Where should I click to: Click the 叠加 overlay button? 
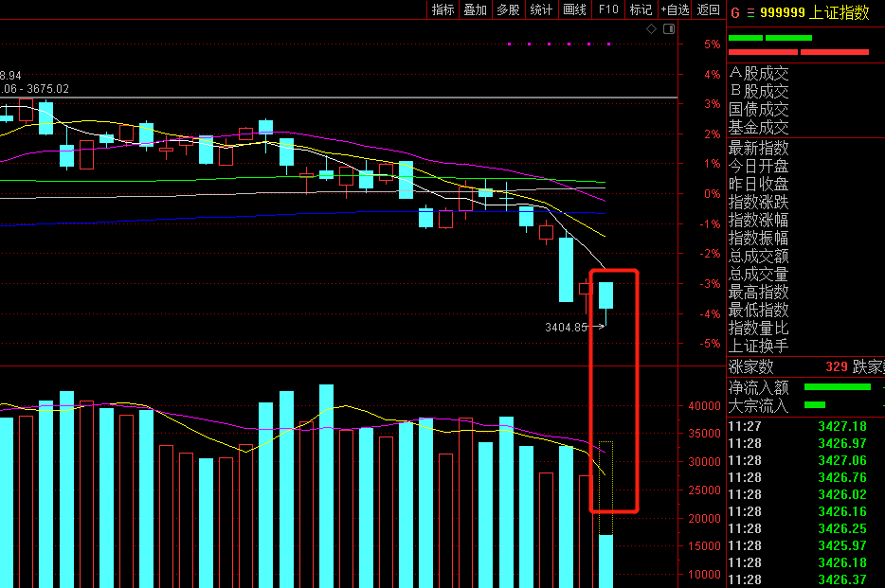476,9
